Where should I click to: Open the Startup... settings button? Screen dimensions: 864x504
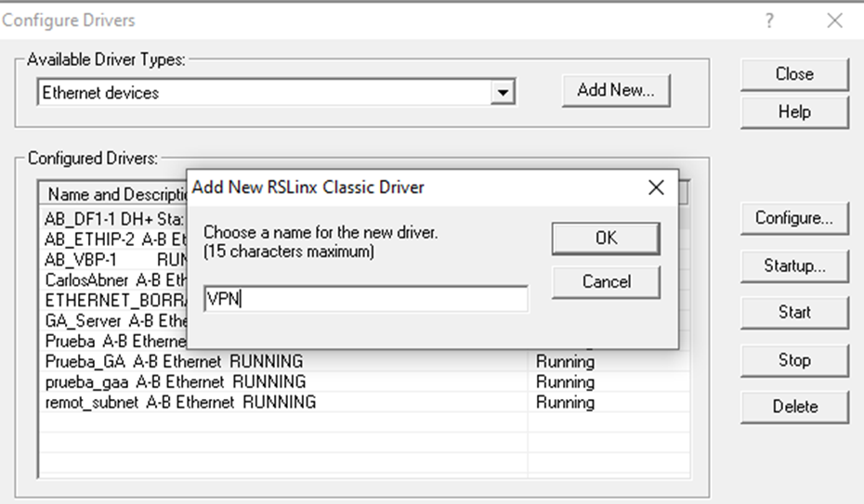(793, 265)
